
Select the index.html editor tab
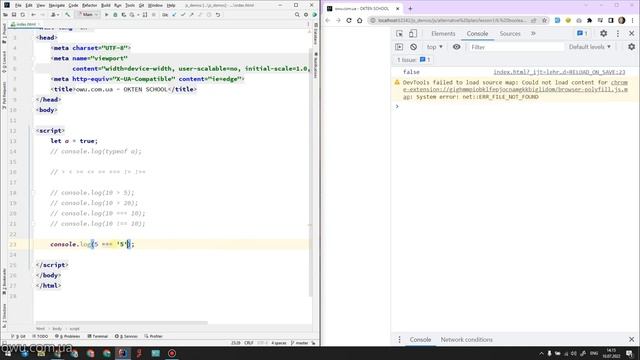coord(25,24)
